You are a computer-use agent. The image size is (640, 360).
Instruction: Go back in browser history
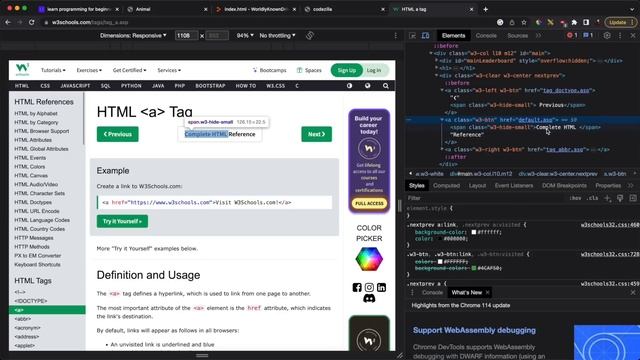[8, 22]
